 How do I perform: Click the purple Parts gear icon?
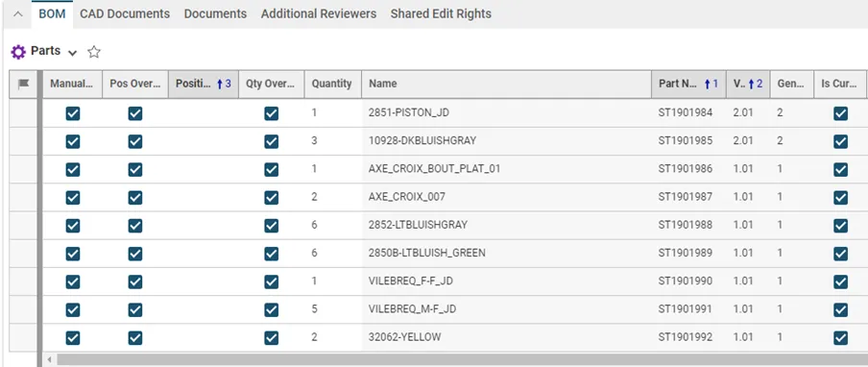(x=18, y=52)
